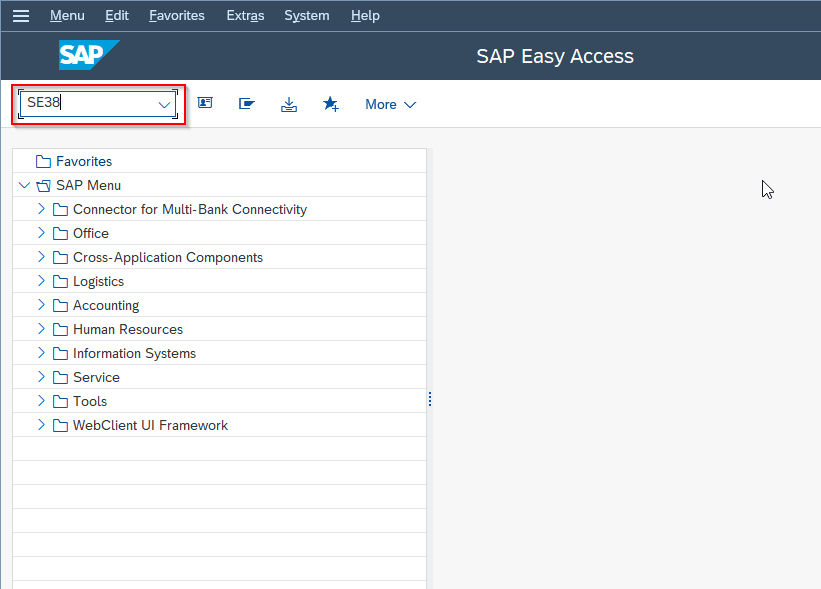Image resolution: width=821 pixels, height=589 pixels.
Task: Select the Office tree label
Action: 91,234
